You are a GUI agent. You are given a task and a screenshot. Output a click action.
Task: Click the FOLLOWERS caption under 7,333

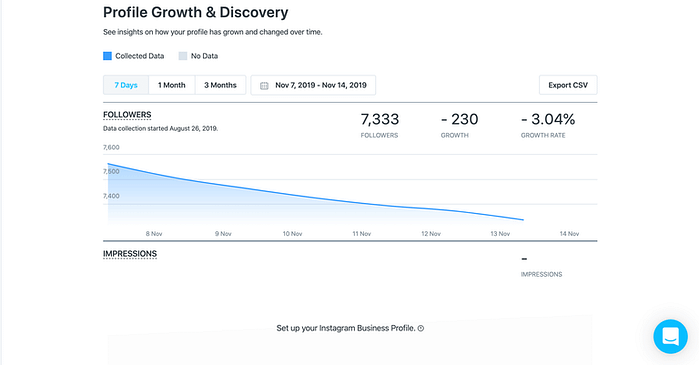[379, 135]
